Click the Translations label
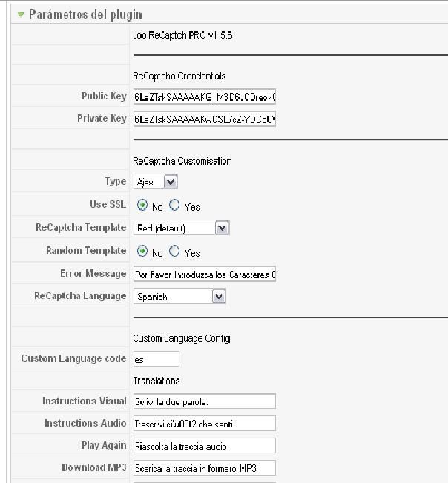This screenshot has width=448, height=483. (157, 381)
